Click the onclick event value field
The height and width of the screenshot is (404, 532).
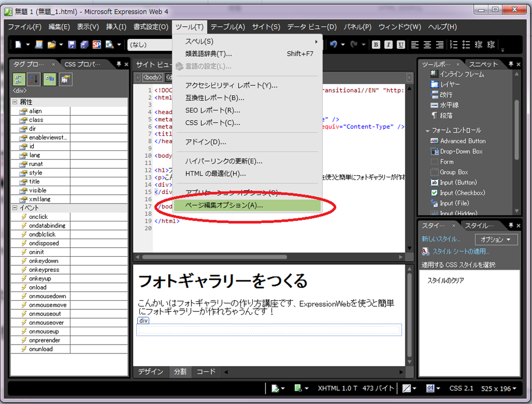[x=98, y=217]
